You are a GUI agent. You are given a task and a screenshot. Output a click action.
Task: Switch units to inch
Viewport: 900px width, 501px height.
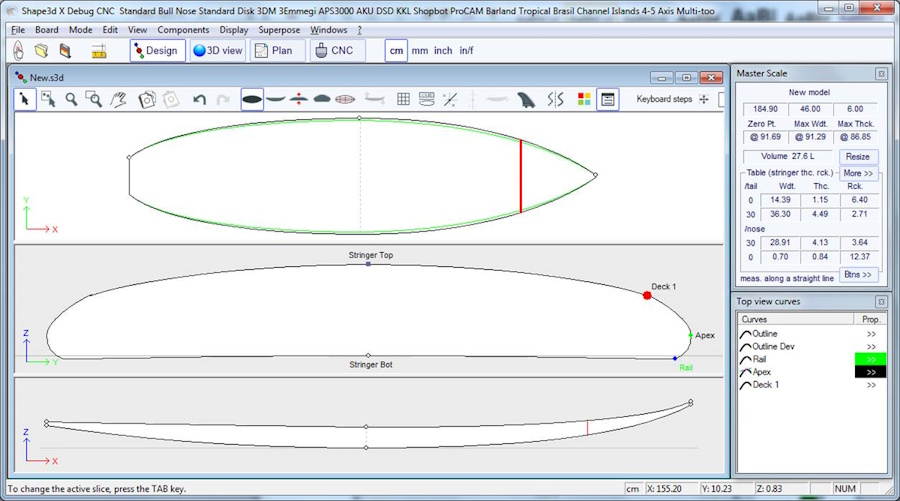(442, 50)
